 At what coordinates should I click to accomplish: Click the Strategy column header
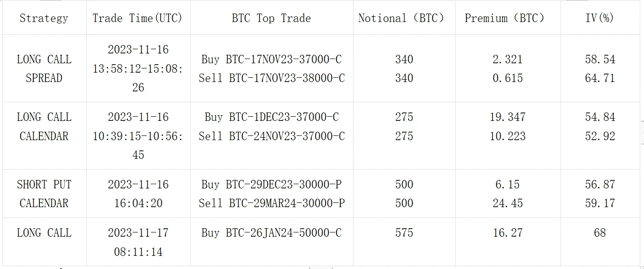click(44, 18)
